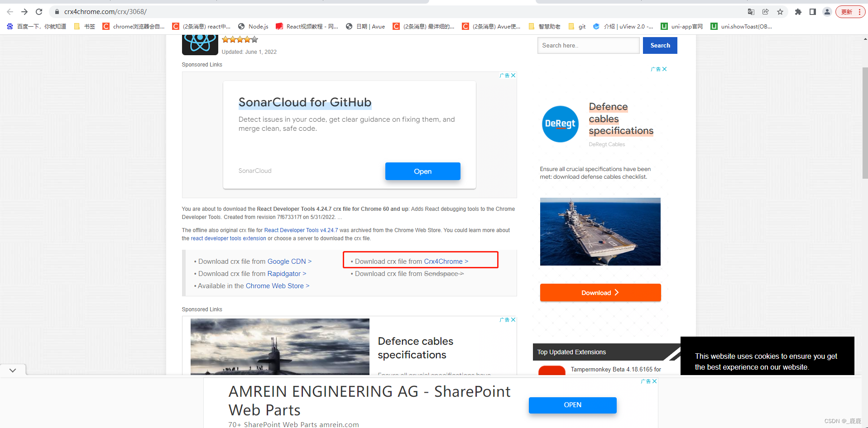This screenshot has width=868, height=428.
Task: Reload the current page
Action: point(39,12)
